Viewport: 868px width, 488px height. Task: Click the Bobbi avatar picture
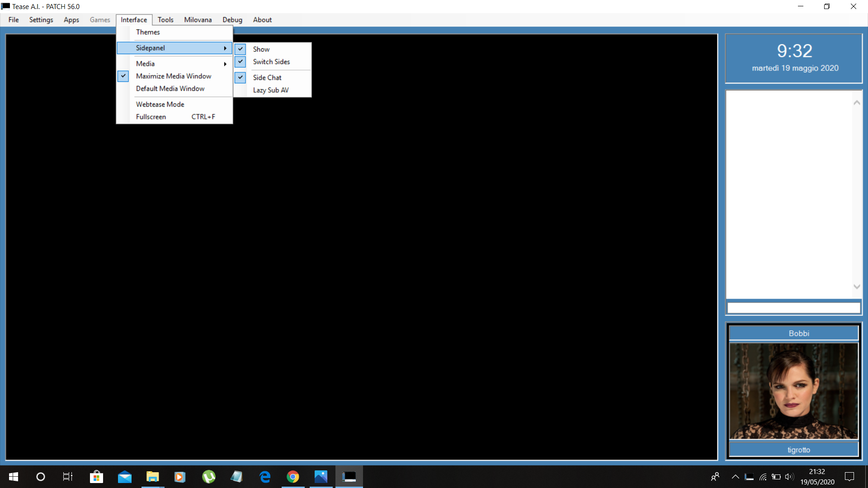[x=793, y=391]
